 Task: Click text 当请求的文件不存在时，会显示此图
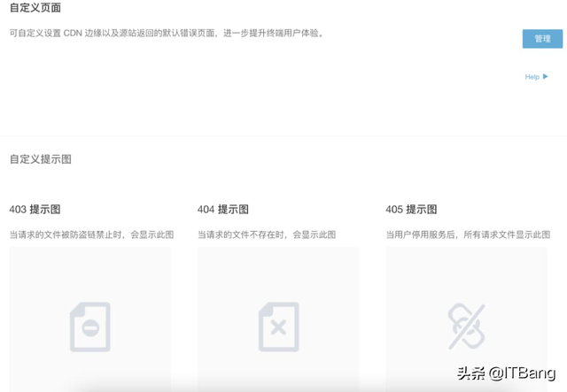[267, 234]
